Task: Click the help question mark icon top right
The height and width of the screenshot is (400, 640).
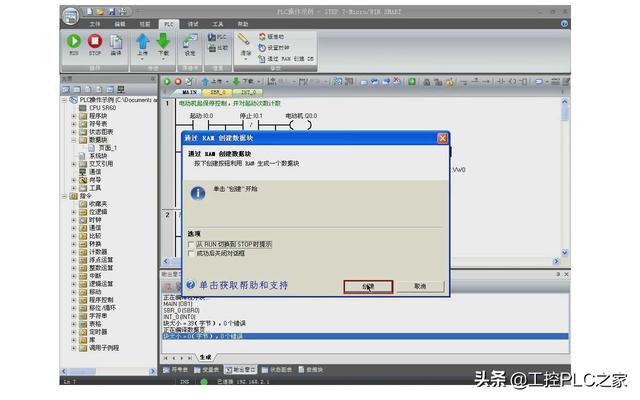Action: click(564, 24)
